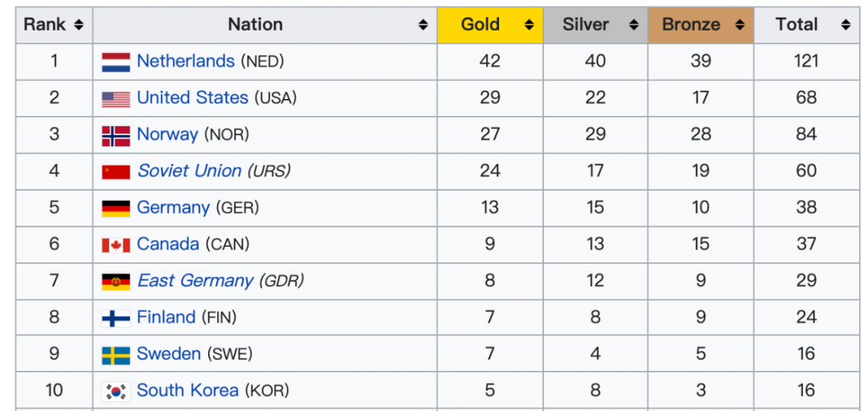Open the Netherlands link
868x411 pixels.
(186, 61)
